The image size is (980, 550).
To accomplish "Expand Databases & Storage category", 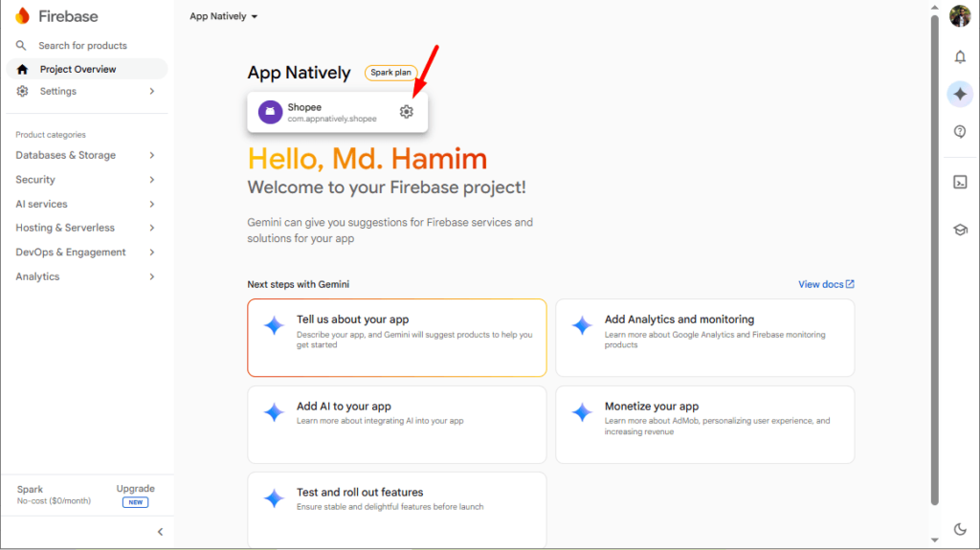I will point(85,155).
